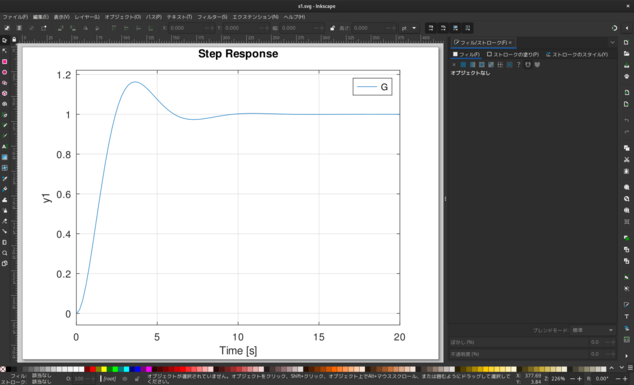Open the オブジェクト (Object) menu
634x385 pixels.
[123, 17]
